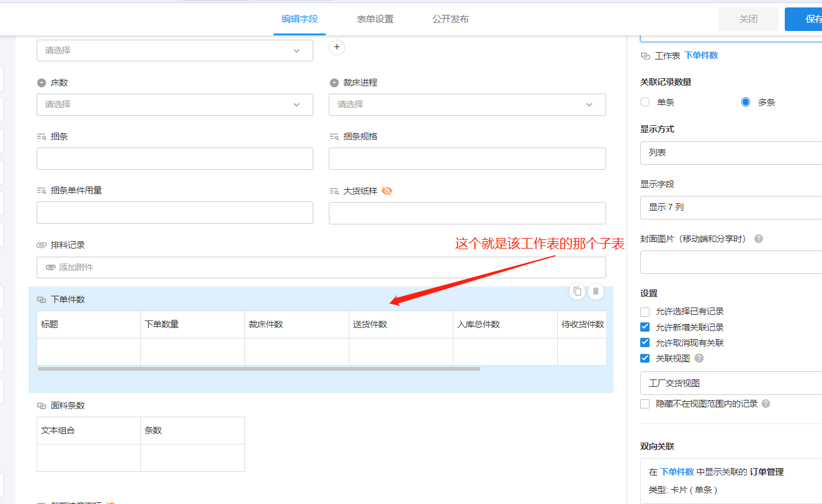
Task: Open the 显示方式 列表 dropdown
Action: (x=732, y=153)
